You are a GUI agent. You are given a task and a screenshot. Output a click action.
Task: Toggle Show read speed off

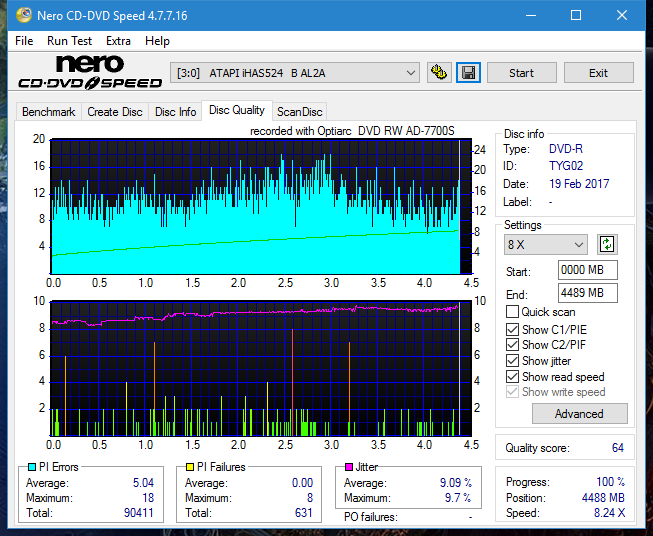[x=512, y=376]
